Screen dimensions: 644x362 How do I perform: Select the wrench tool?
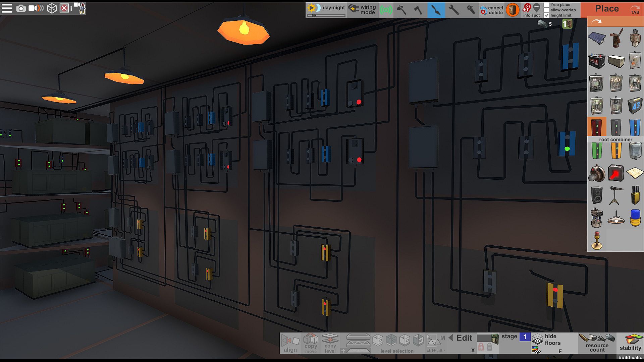[x=453, y=10]
